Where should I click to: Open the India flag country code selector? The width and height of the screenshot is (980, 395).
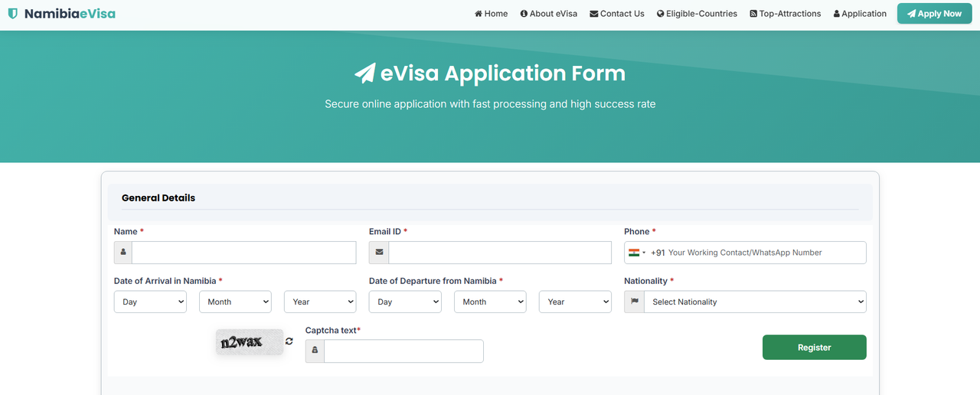[637, 253]
